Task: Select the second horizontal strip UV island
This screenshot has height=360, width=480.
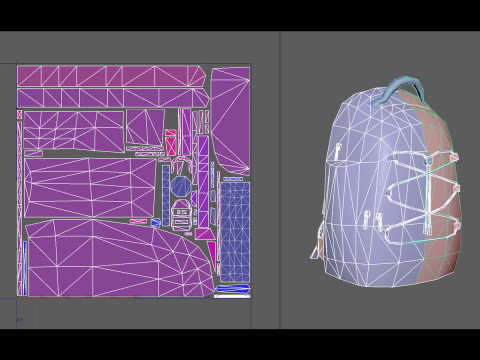Action: 113,98
